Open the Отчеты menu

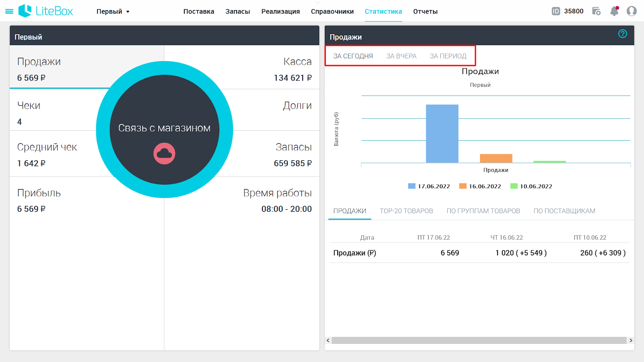point(425,12)
